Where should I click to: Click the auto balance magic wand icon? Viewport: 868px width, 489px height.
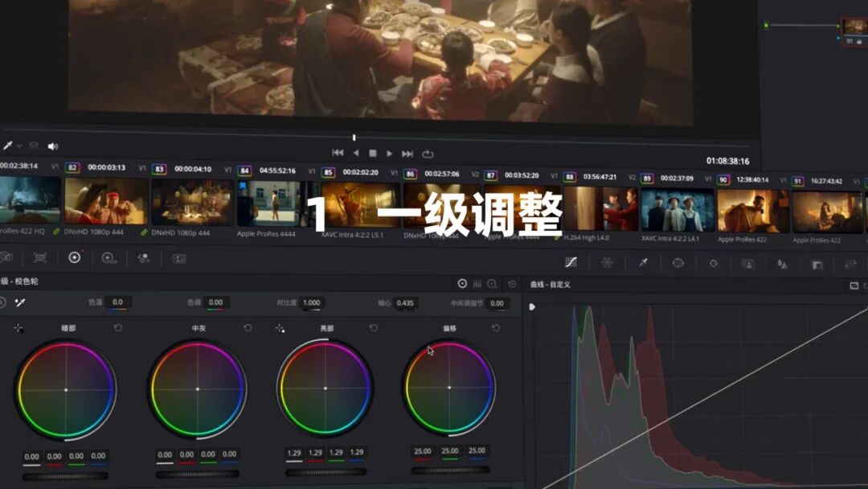tap(21, 302)
